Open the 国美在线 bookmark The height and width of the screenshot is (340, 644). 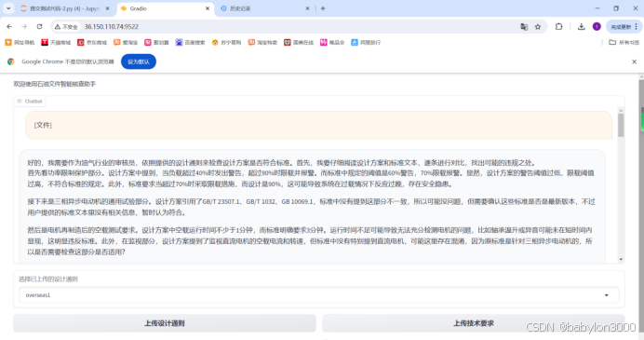299,42
